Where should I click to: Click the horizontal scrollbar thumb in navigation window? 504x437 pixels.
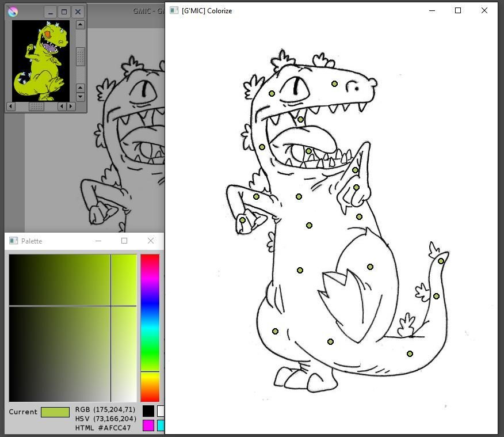tap(36, 106)
